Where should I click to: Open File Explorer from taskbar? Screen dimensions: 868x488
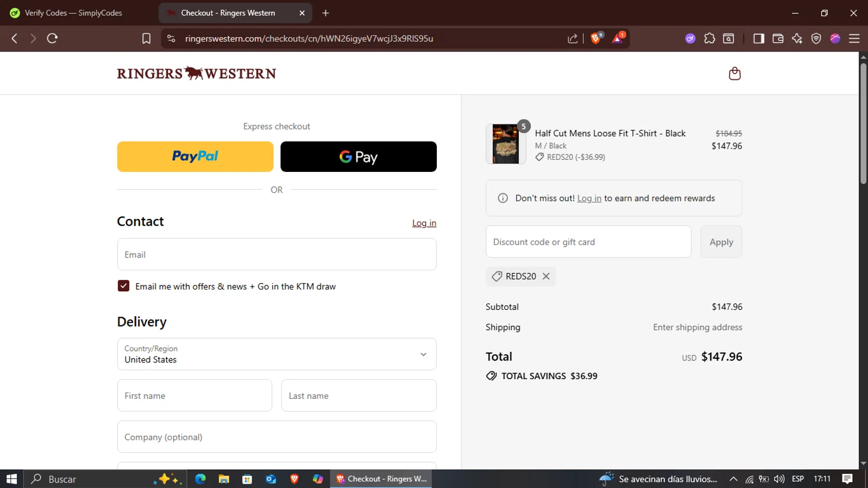[224, 479]
